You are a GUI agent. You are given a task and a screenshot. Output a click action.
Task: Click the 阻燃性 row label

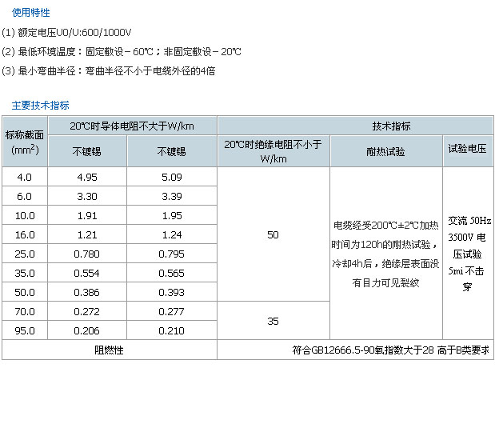click(x=109, y=350)
